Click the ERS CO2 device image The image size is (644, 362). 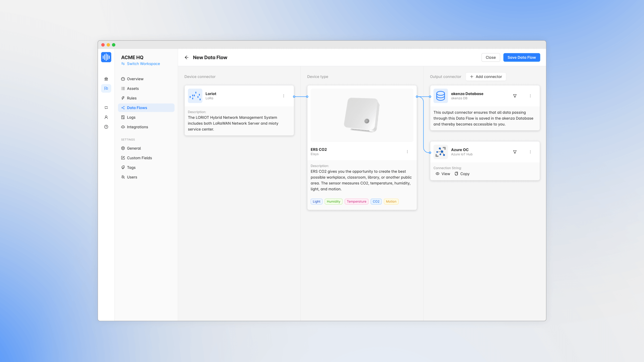(362, 115)
